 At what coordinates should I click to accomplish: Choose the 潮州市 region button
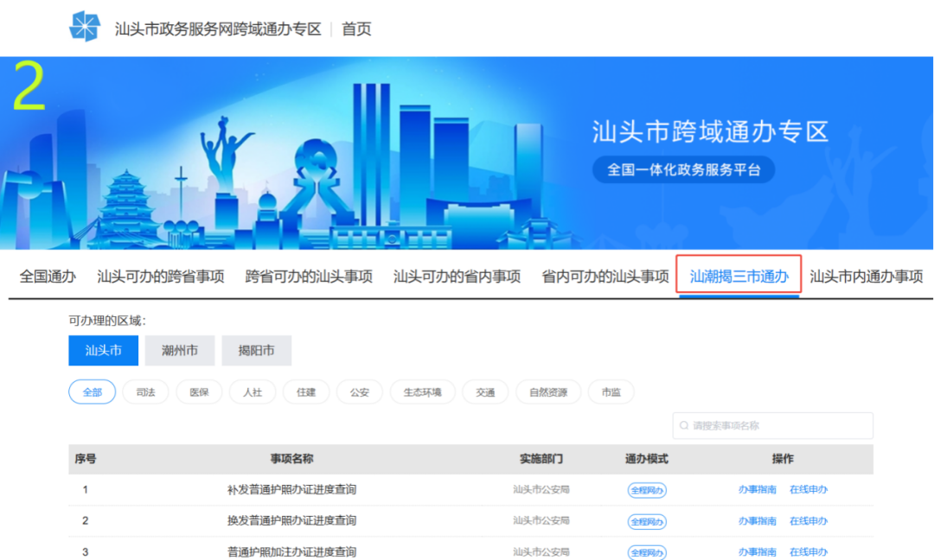click(180, 351)
